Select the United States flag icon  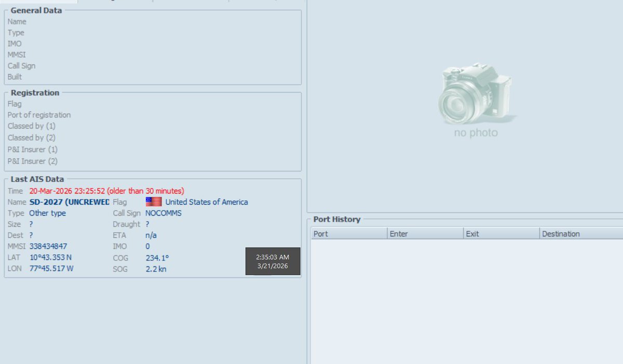click(x=154, y=202)
